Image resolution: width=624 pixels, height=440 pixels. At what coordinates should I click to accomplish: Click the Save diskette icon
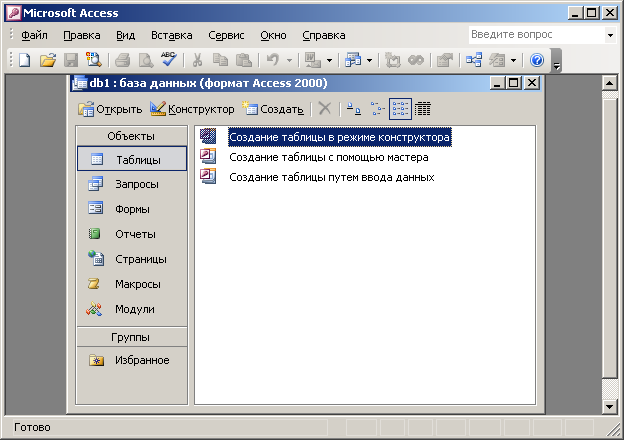pos(71,60)
